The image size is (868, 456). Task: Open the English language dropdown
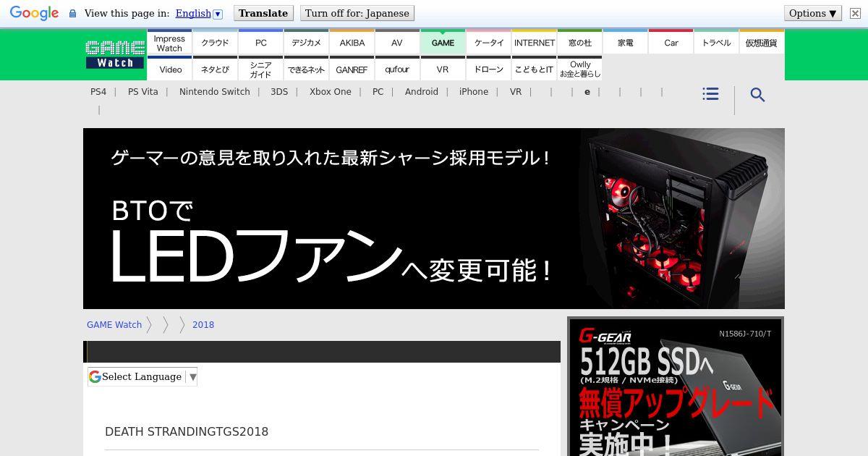pyautogui.click(x=199, y=13)
